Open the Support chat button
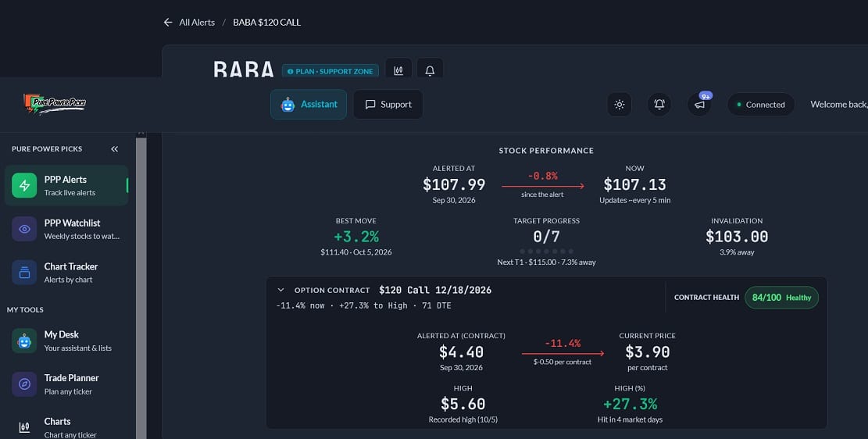This screenshot has width=868, height=439. tap(388, 104)
